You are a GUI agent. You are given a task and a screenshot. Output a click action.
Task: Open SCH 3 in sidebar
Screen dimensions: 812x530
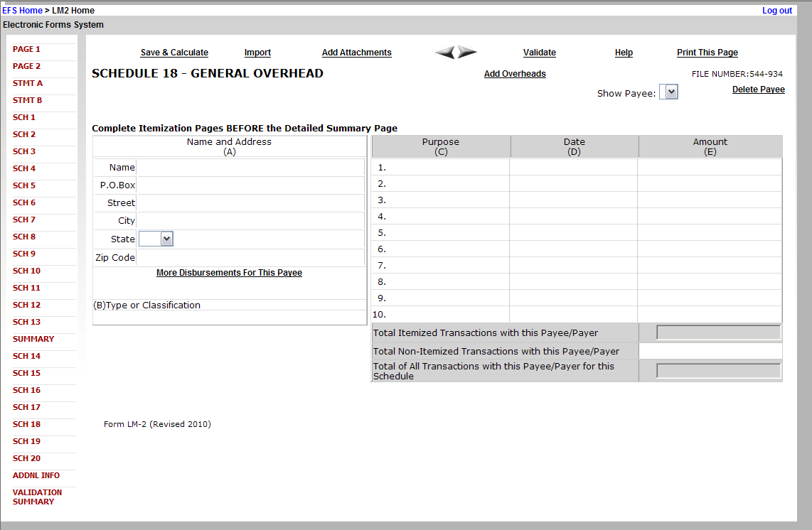click(x=24, y=151)
